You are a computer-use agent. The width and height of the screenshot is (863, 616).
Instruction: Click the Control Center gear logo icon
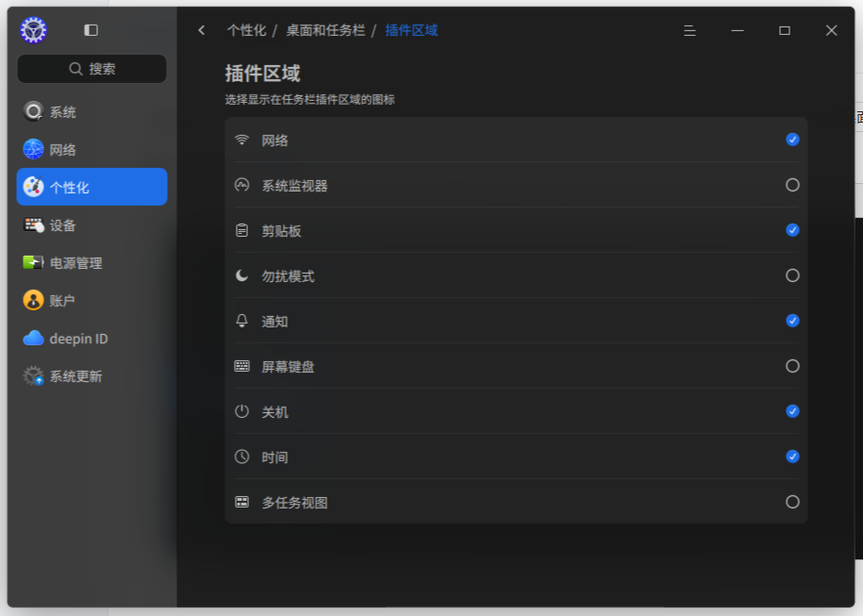[x=34, y=30]
